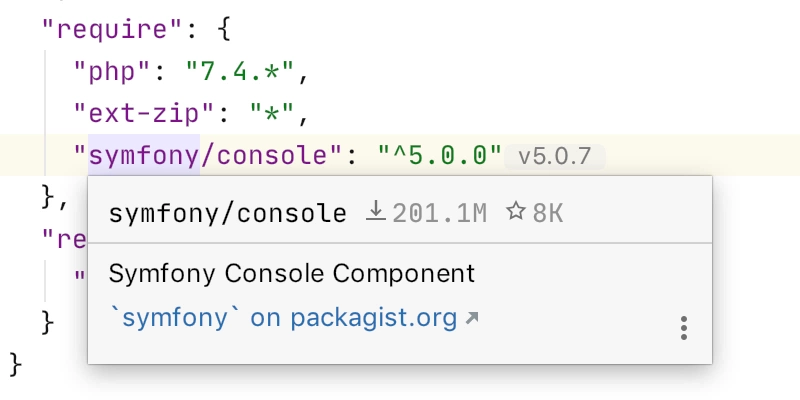
Task: Click the star icon beside 8K
Action: point(516,211)
